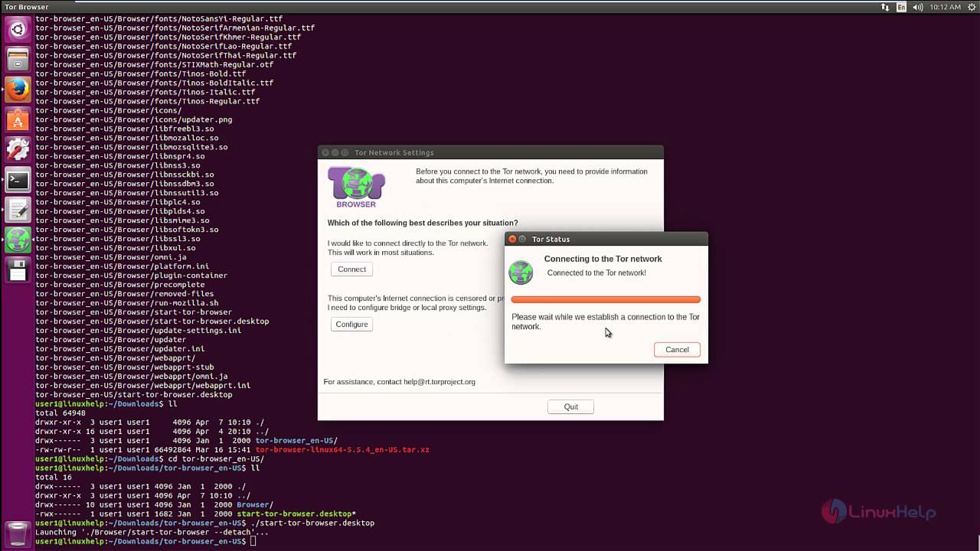Click 'Connected to the Tor network!' message
The height and width of the screenshot is (551, 980).
tap(596, 273)
